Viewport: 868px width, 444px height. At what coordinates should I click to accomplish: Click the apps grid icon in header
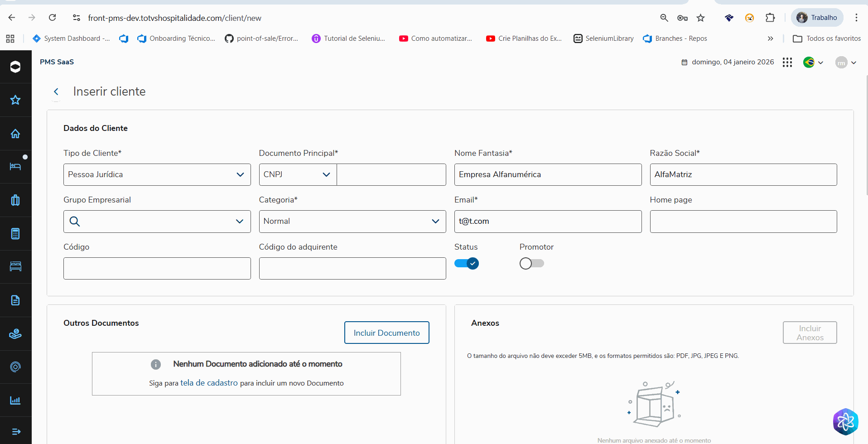787,63
